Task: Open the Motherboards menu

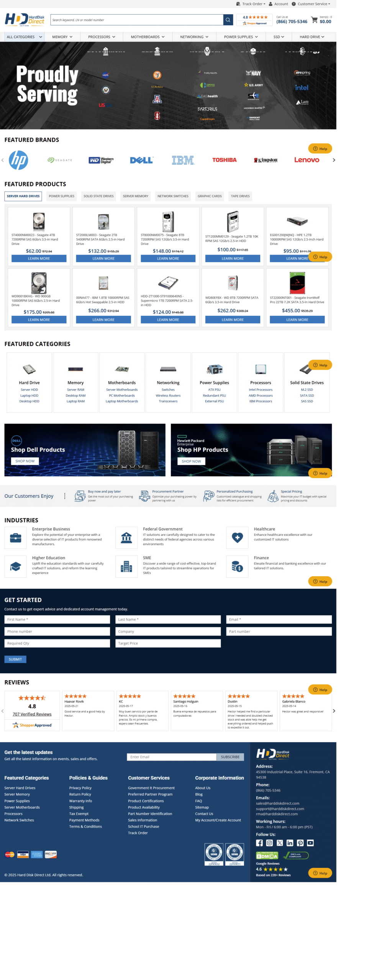Action: (x=148, y=37)
